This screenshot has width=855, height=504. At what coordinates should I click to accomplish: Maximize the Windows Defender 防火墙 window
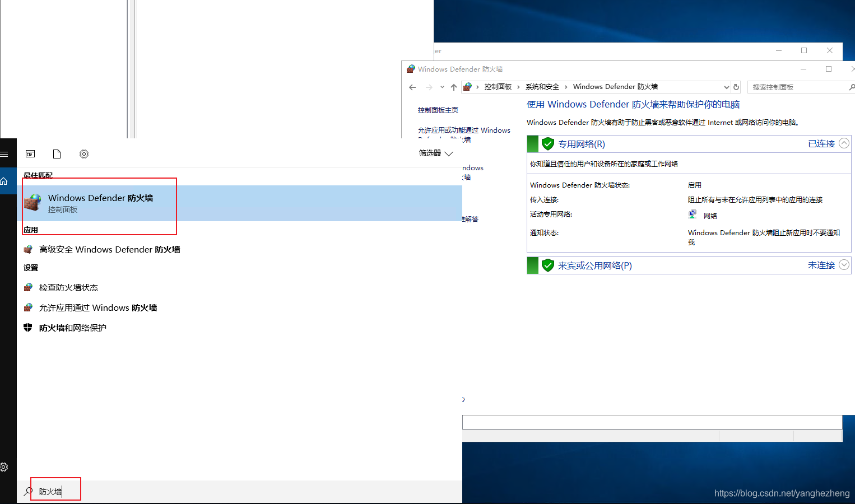(x=829, y=69)
